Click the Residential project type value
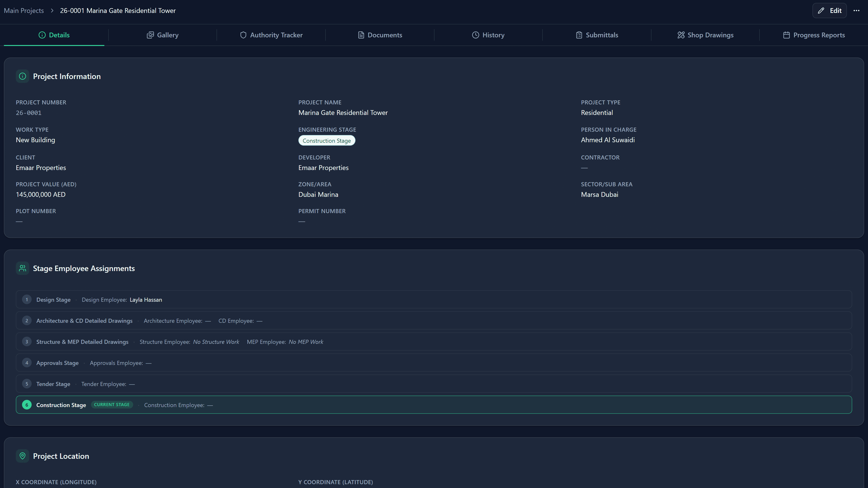 point(597,113)
